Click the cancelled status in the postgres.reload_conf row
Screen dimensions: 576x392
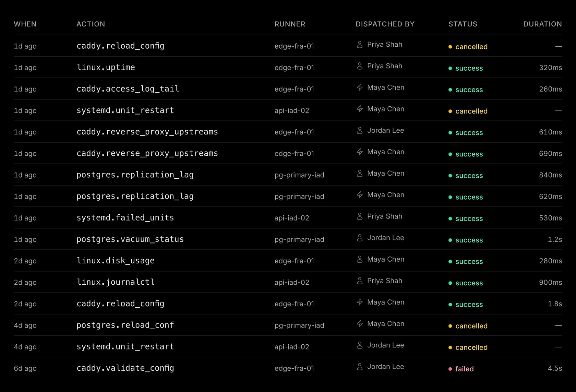coord(471,326)
